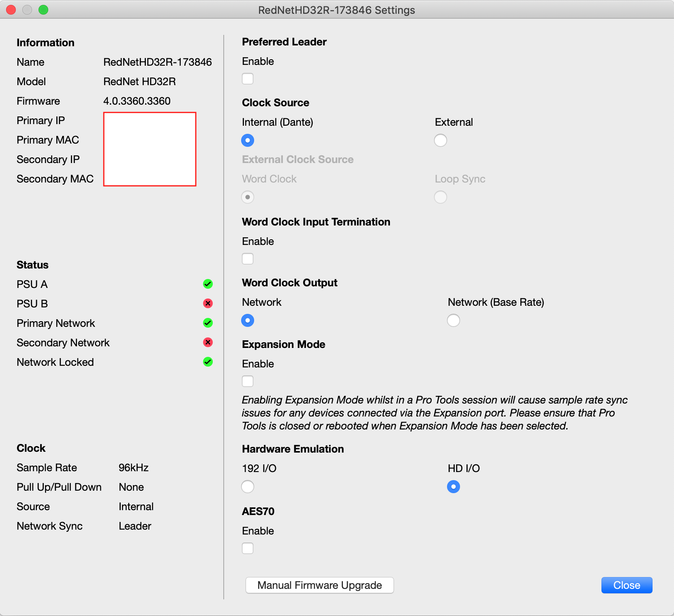Click the Expansion Mode warning text
Image resolution: width=674 pixels, height=616 pixels.
coord(434,413)
